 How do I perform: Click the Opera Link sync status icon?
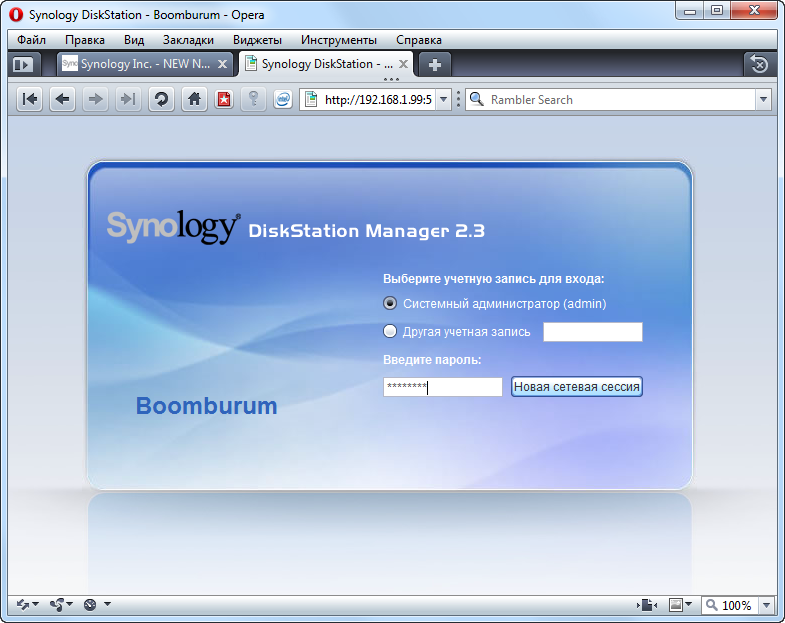point(23,605)
